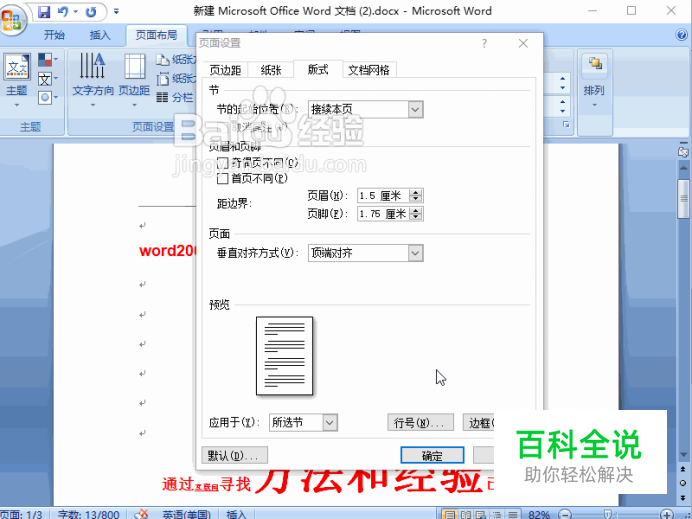692x519 pixels.
Task: Open the 行号(N)... button
Action: click(420, 423)
